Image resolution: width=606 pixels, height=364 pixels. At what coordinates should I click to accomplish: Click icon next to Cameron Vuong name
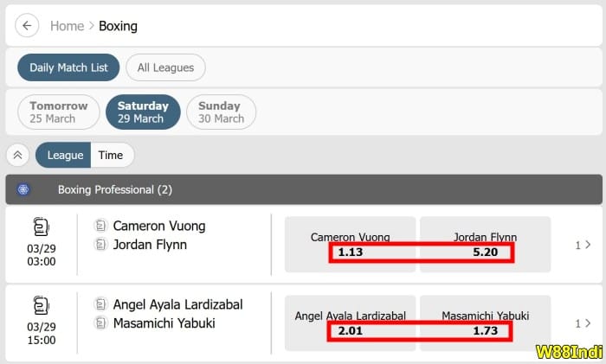[x=100, y=226]
